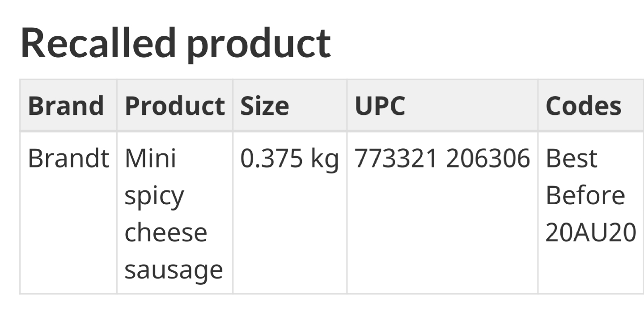Select the 20AU20 date code
The image size is (644, 316).
[590, 233]
